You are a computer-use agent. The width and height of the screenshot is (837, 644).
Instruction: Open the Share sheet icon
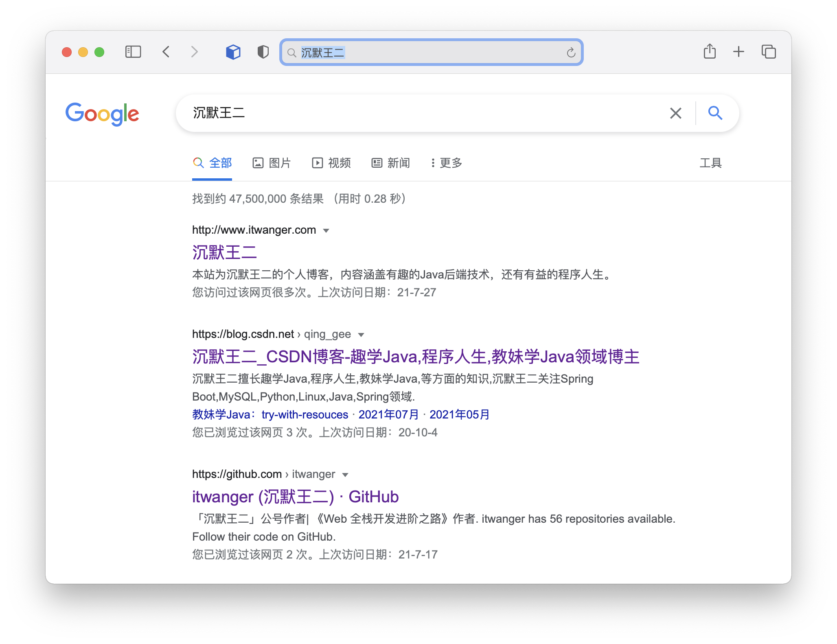(x=710, y=52)
